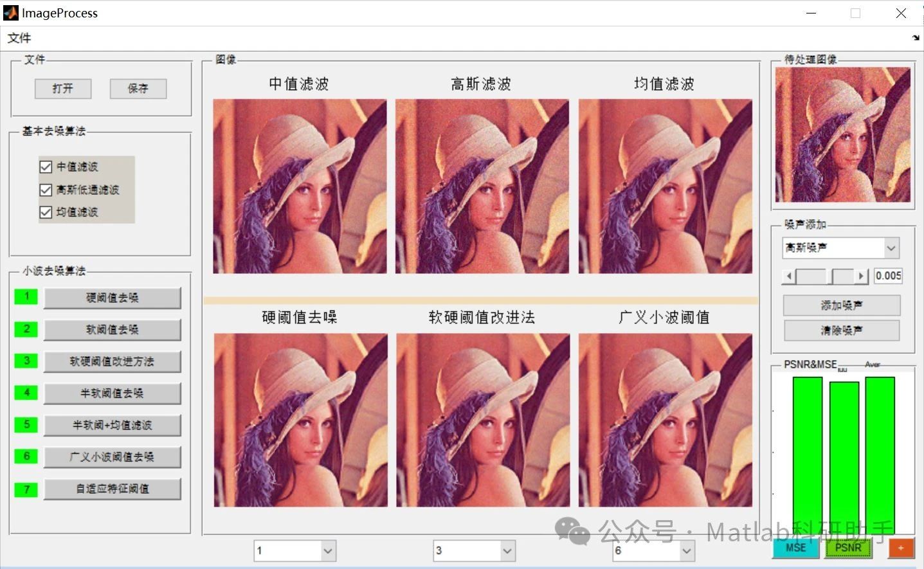924x569 pixels.
Task: Click green indicator number 2
Action: tap(26, 329)
